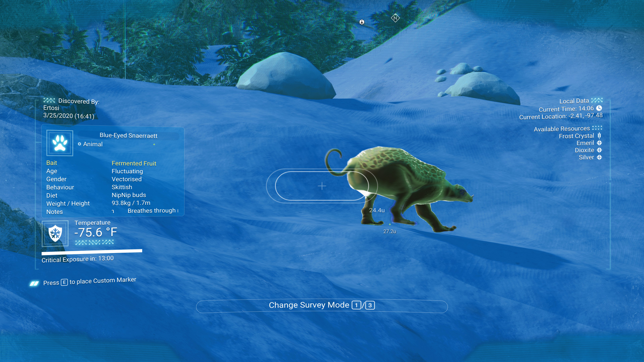Click the Silver resource icon
The image size is (644, 362).
tap(599, 157)
